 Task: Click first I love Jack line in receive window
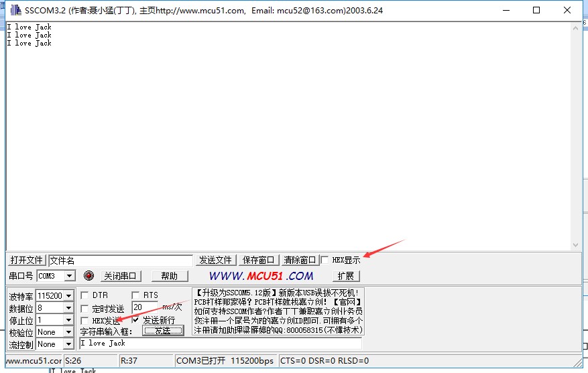30,27
